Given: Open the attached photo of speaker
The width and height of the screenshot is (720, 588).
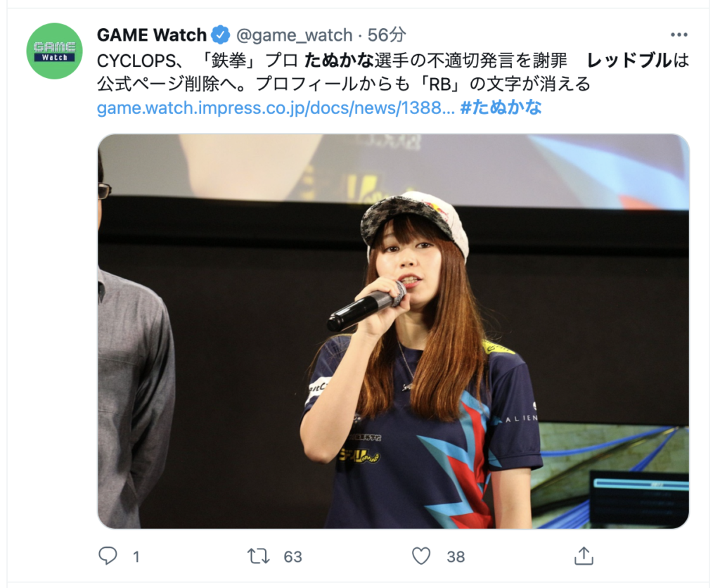Looking at the screenshot, I should tap(394, 331).
